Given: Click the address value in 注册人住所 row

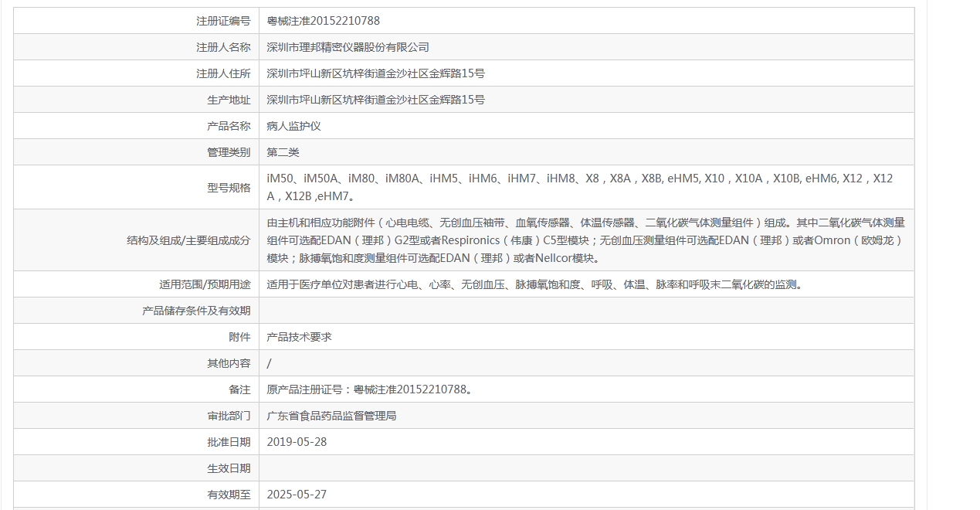Looking at the screenshot, I should point(375,73).
